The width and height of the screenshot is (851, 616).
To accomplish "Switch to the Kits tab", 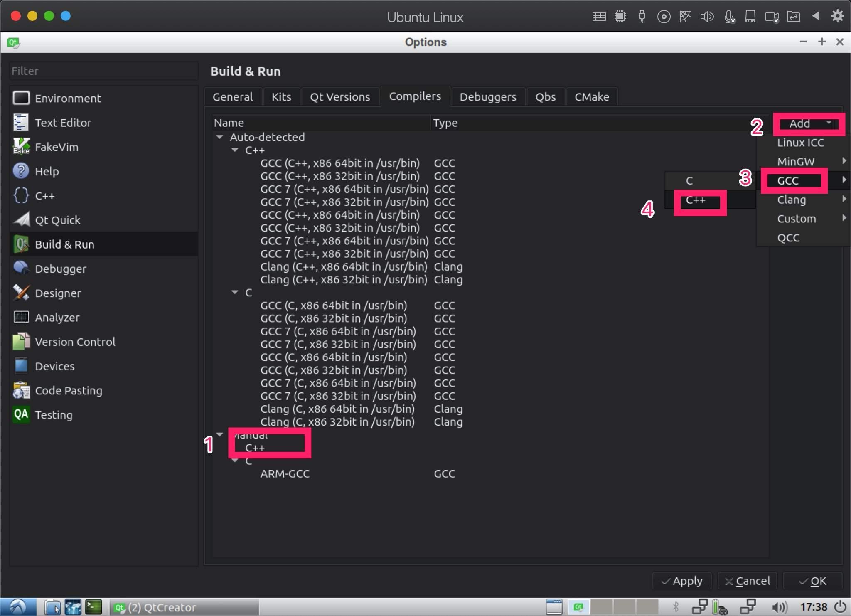I will [x=281, y=97].
